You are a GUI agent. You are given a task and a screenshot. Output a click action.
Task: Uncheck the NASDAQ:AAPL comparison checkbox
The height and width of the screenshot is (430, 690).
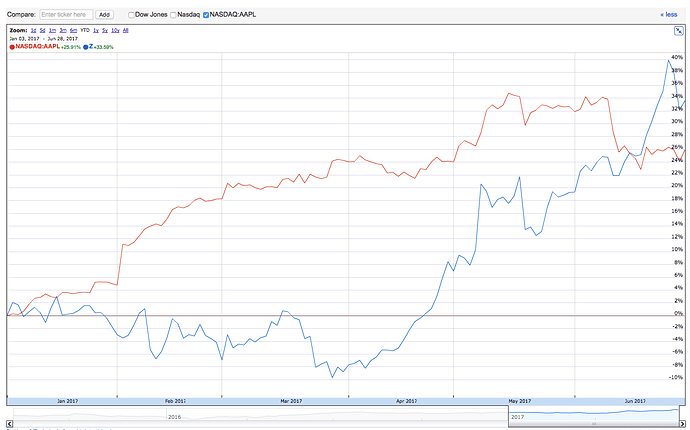pos(206,15)
